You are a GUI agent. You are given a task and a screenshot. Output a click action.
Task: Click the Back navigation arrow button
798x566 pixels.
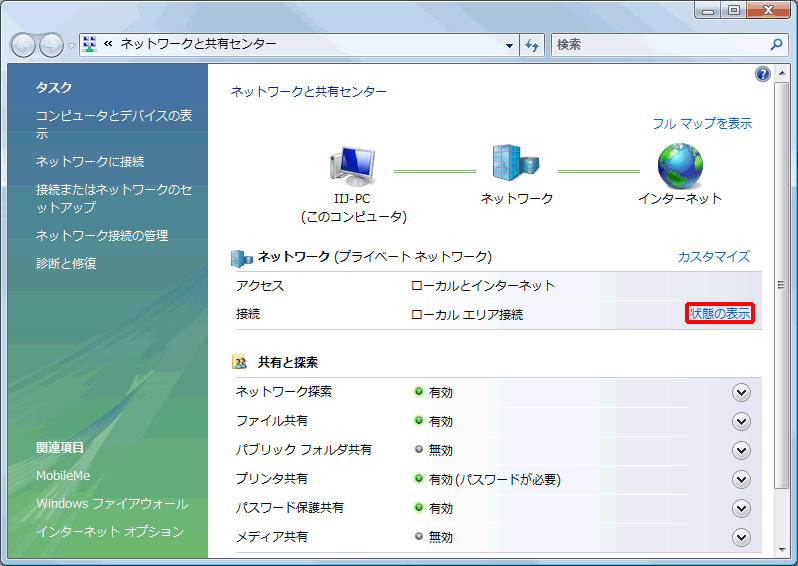pyautogui.click(x=23, y=45)
